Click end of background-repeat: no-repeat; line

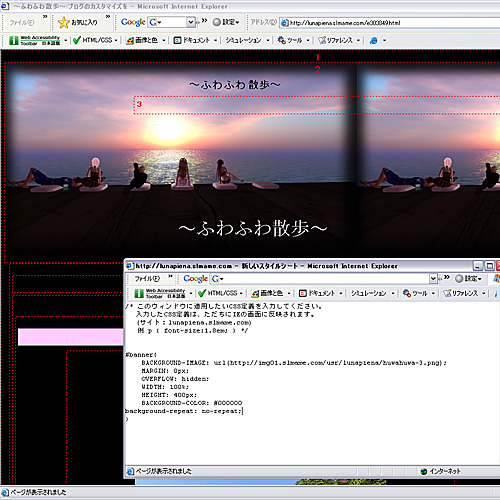tap(242, 411)
